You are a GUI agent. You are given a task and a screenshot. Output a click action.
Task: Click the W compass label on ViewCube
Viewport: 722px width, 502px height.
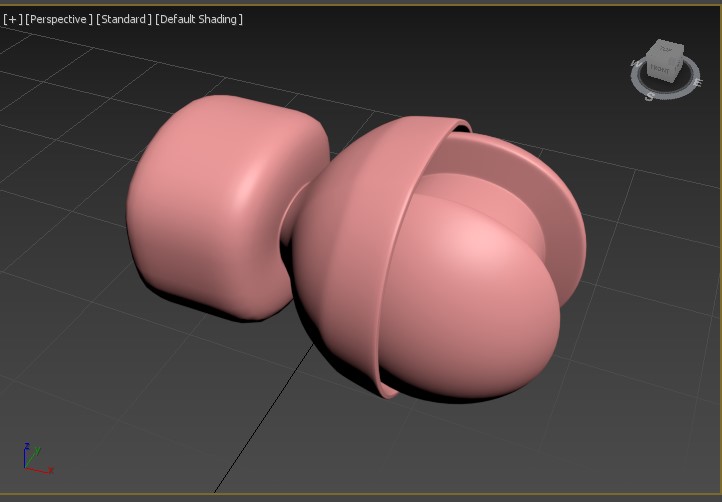(x=635, y=64)
